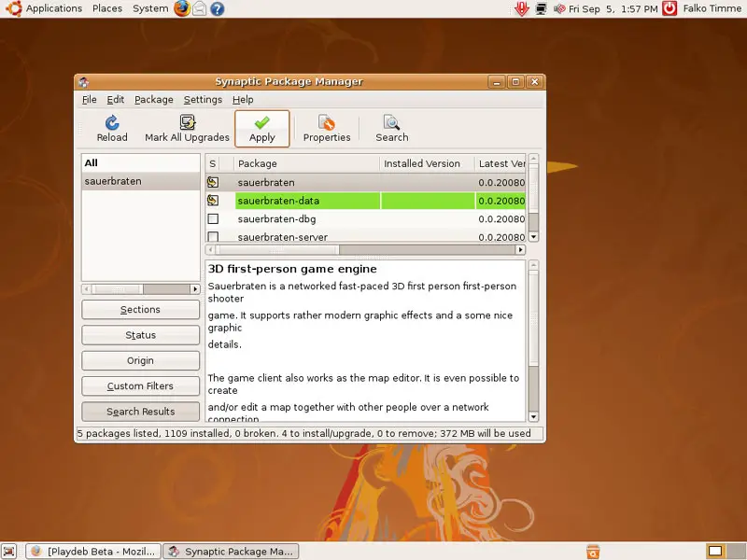Open the Trash icon in the bottom panel
747x560 pixels.
pos(593,551)
